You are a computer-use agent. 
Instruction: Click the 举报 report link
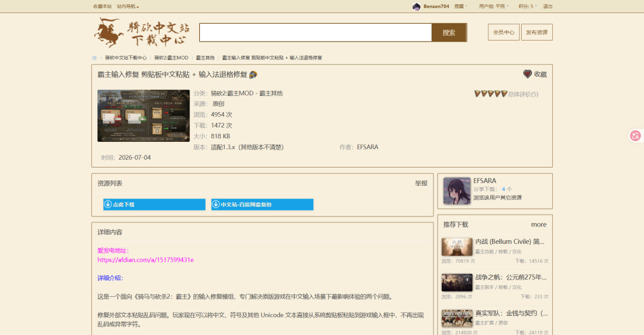[421, 183]
